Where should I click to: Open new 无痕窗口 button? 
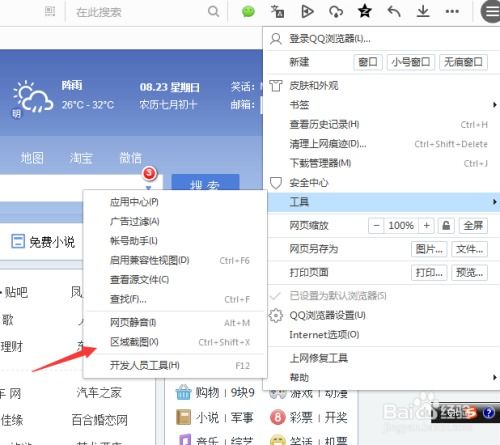point(464,62)
